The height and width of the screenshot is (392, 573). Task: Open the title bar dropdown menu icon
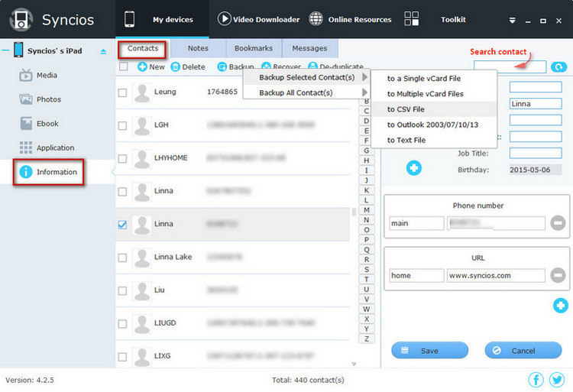tap(513, 21)
